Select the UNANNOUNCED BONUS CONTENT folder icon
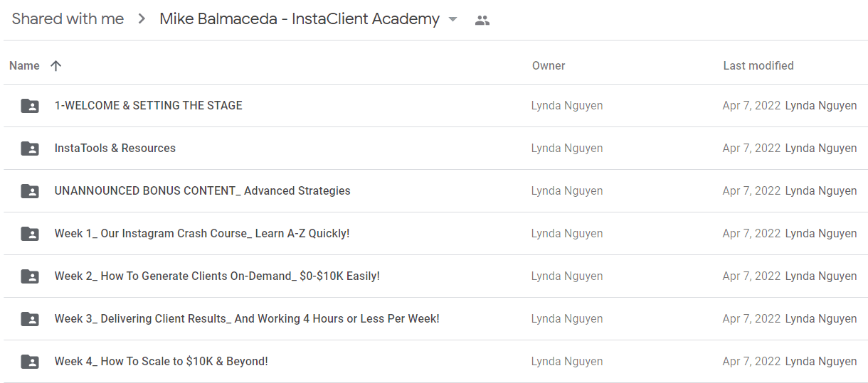 point(30,191)
